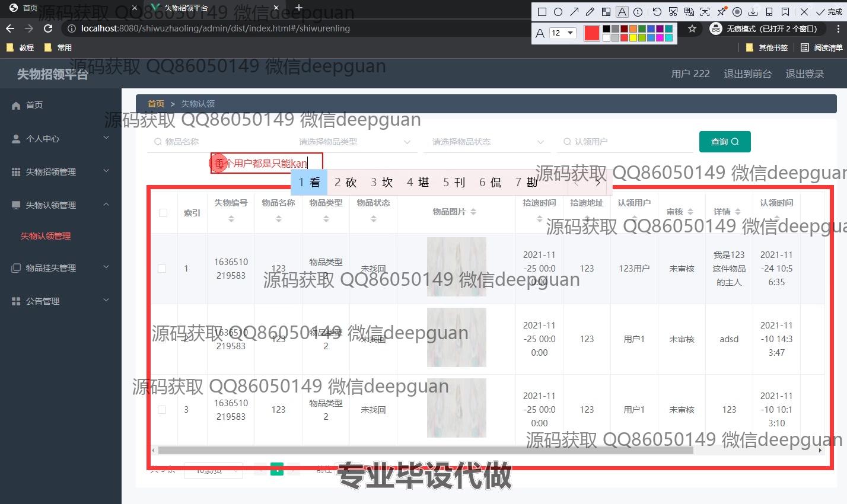Expand 失物招领管理 sidebar menu
This screenshot has width=847, height=504.
(x=60, y=171)
